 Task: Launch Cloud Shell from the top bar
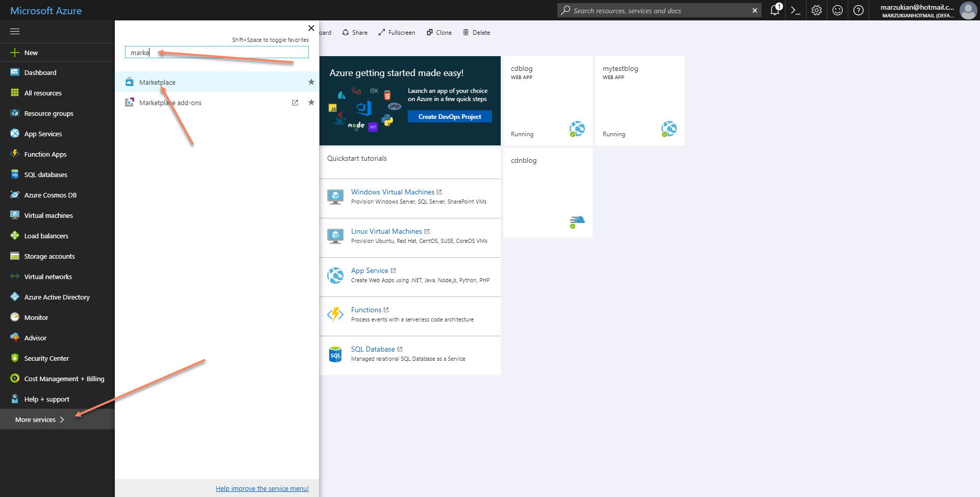click(795, 10)
